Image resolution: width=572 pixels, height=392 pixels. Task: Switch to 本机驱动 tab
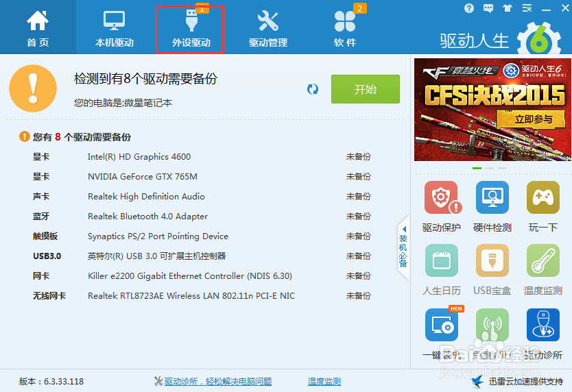pos(115,27)
